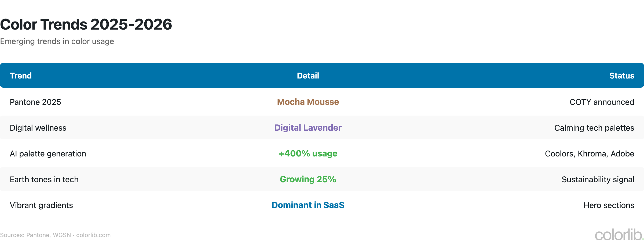
Task: Click the Detail column header
Action: [x=308, y=76]
